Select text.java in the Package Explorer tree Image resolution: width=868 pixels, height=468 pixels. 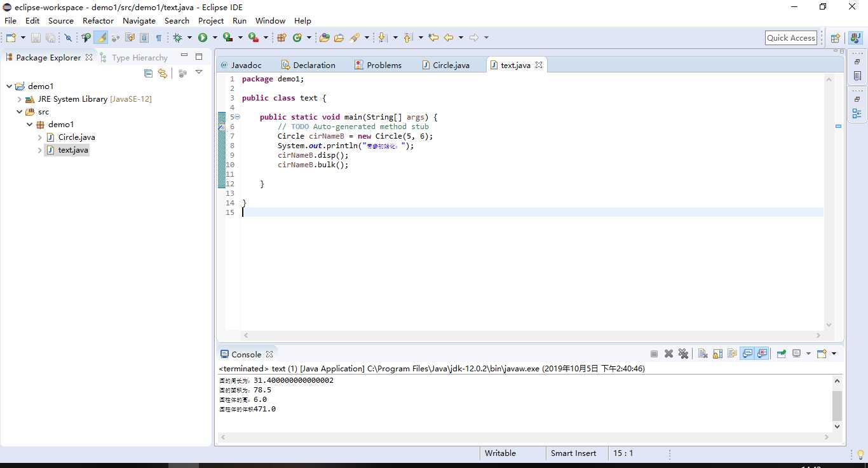tap(73, 150)
